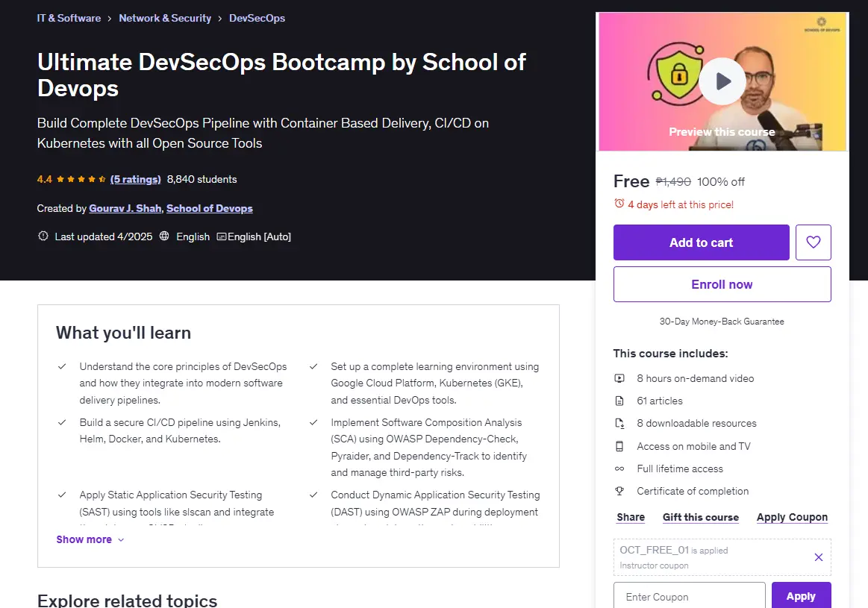This screenshot has width=868, height=608.
Task: Click '8 downloadable resources' text
Action: point(696,423)
